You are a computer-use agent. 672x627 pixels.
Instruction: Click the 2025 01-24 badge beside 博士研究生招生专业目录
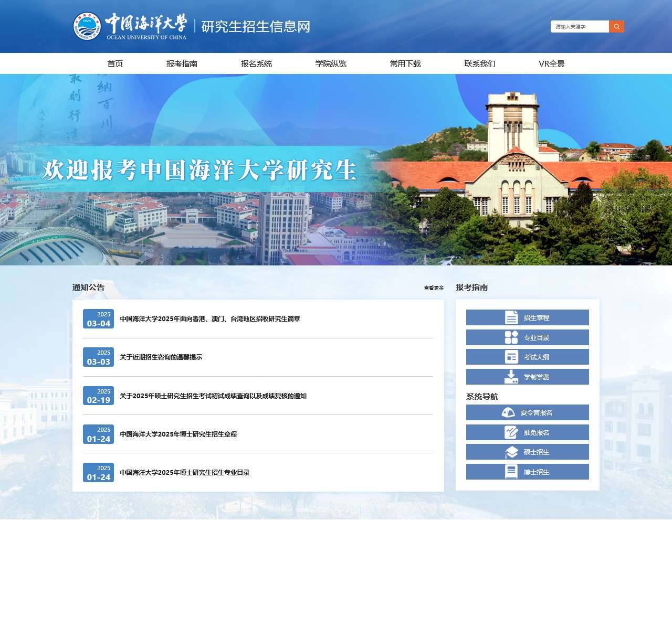pyautogui.click(x=98, y=473)
